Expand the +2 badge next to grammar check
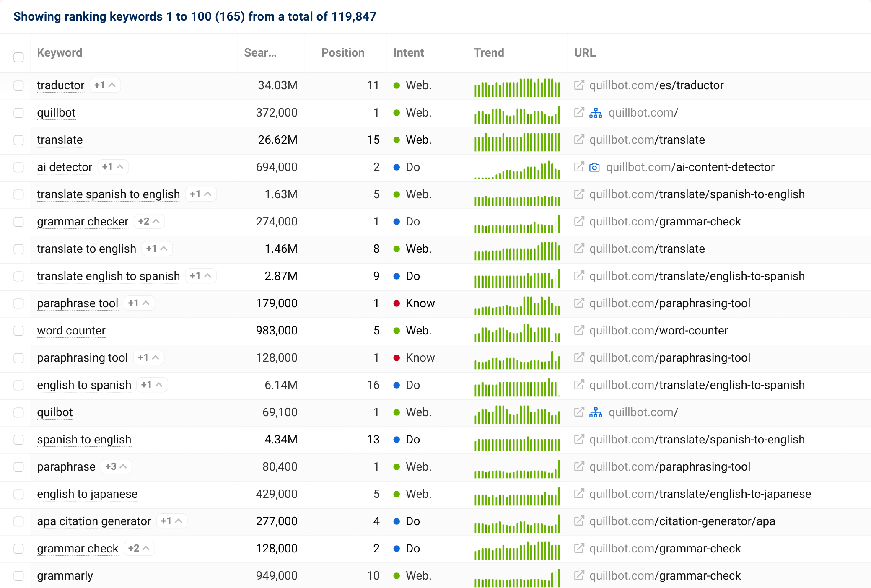Screen dimensions: 871x588 tap(139, 548)
